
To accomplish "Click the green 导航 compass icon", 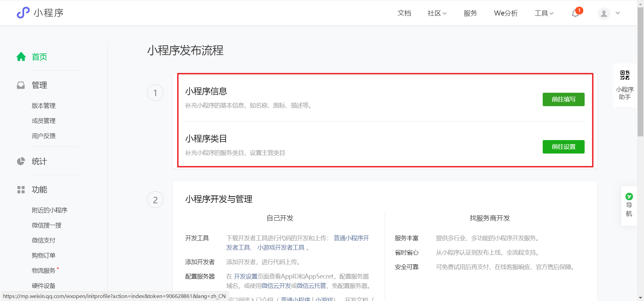I will pyautogui.click(x=629, y=197).
